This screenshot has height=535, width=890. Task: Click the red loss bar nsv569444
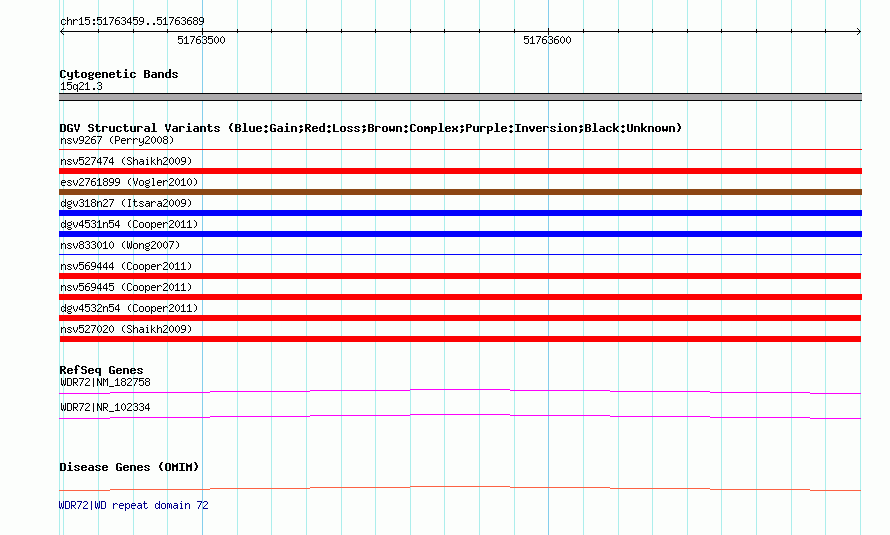pyautogui.click(x=460, y=276)
